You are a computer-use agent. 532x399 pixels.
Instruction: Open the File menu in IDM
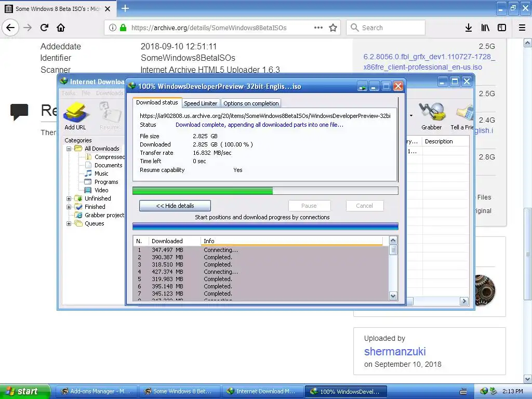click(x=86, y=93)
